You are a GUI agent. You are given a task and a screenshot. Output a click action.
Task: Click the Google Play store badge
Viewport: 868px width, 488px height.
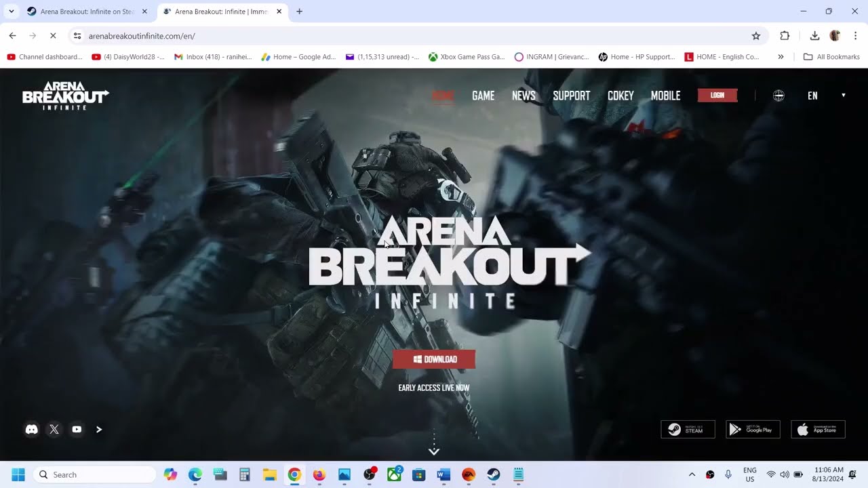(x=753, y=429)
